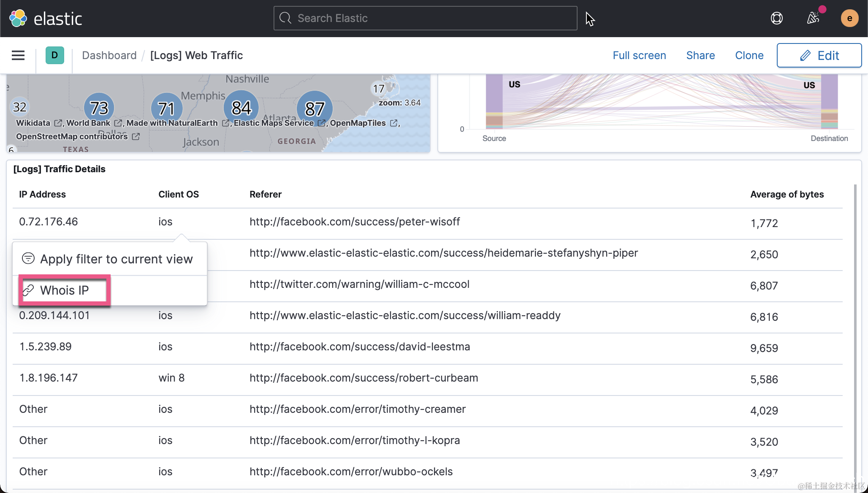868x493 pixels.
Task: Click the Traffic Details table scrollbar
Action: (x=855, y=329)
